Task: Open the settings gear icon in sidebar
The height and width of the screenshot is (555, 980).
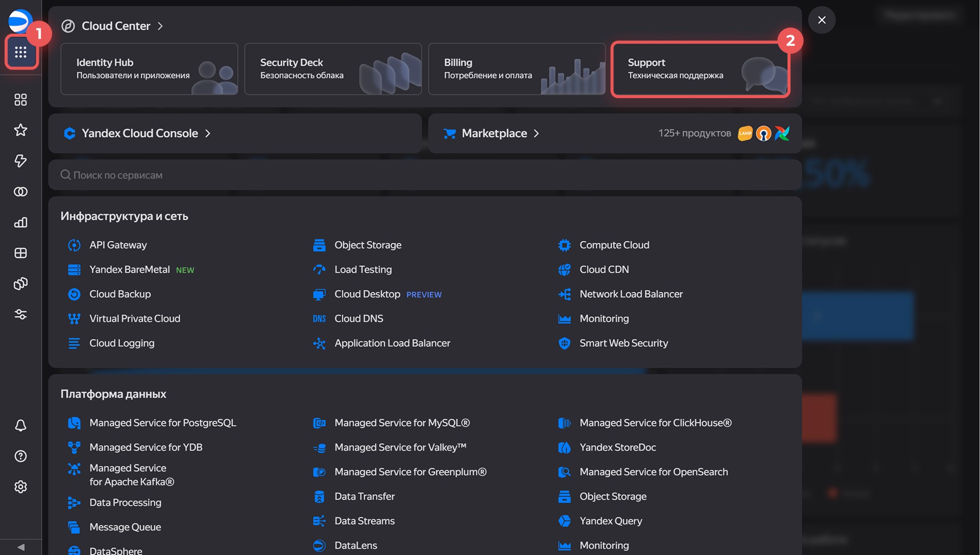Action: point(20,487)
